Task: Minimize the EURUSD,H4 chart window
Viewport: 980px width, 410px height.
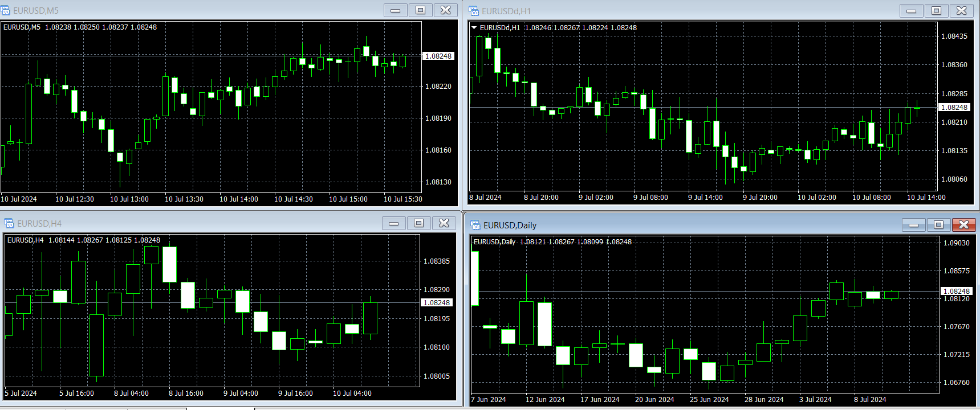Action: click(x=393, y=223)
